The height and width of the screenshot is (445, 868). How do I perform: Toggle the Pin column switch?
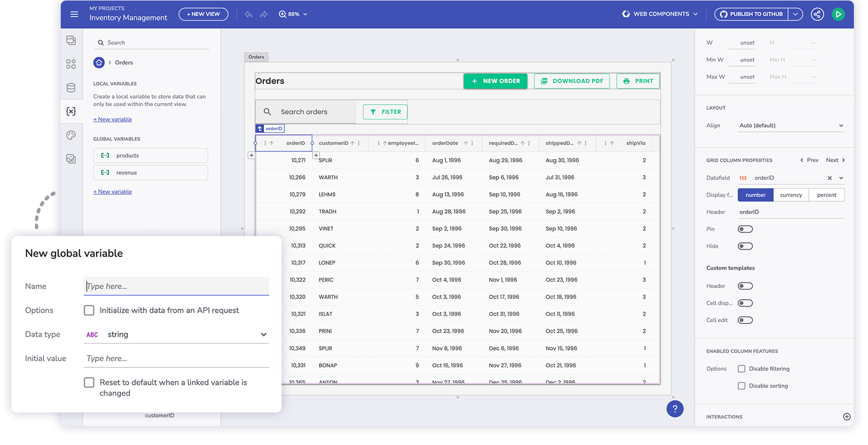pyautogui.click(x=745, y=229)
